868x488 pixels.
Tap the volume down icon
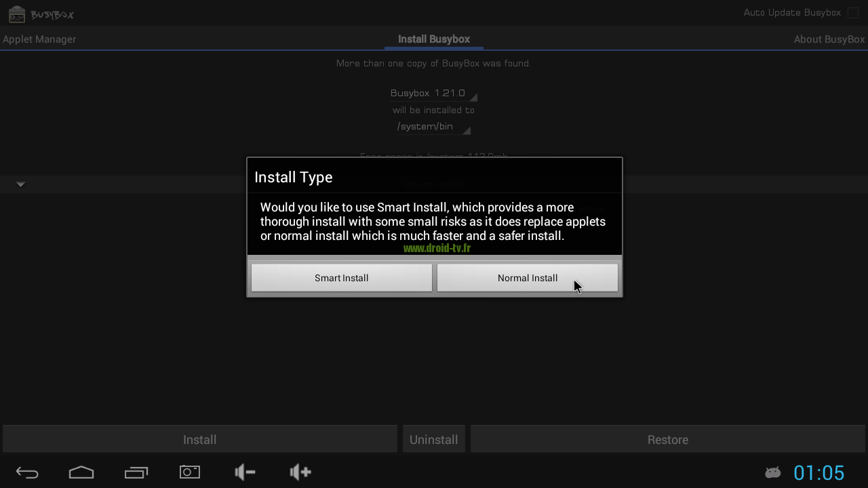click(x=245, y=472)
